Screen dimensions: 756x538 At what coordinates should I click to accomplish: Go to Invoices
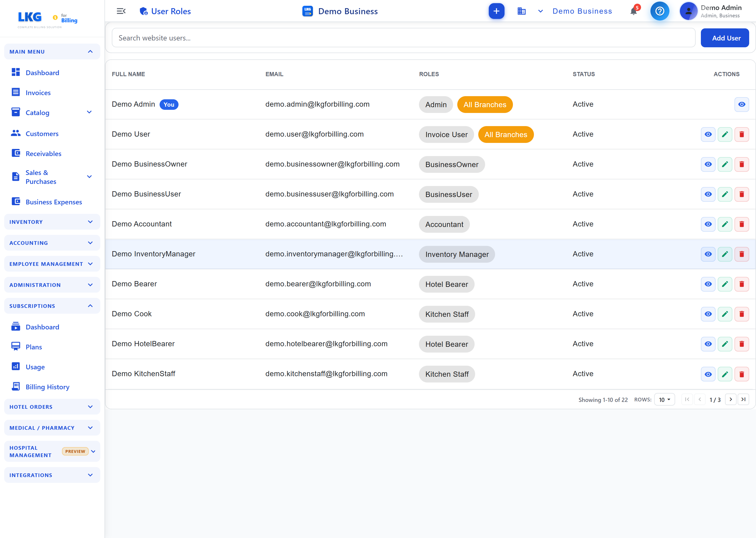[x=52, y=93]
